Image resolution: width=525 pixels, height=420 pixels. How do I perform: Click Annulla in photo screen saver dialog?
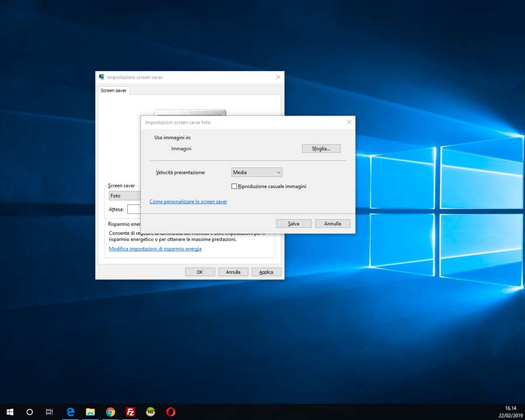pos(332,223)
